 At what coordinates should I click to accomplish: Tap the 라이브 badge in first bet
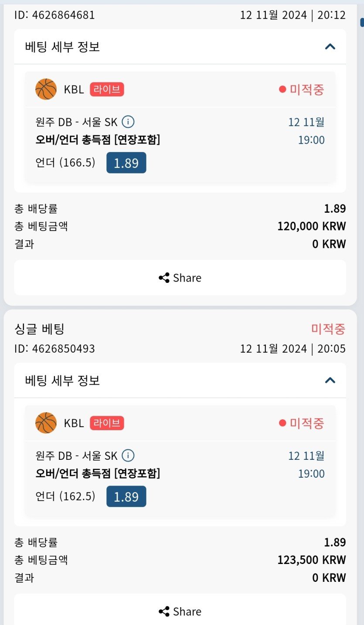click(107, 89)
